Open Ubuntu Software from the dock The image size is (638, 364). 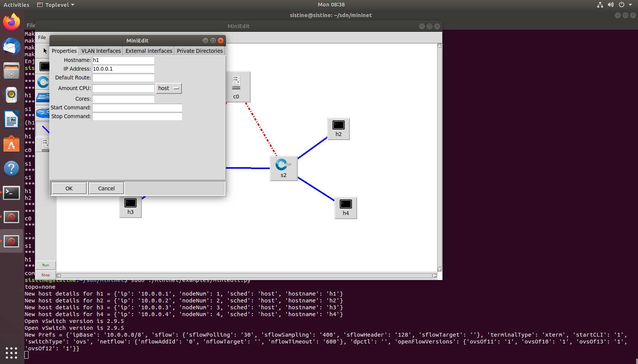[11, 144]
